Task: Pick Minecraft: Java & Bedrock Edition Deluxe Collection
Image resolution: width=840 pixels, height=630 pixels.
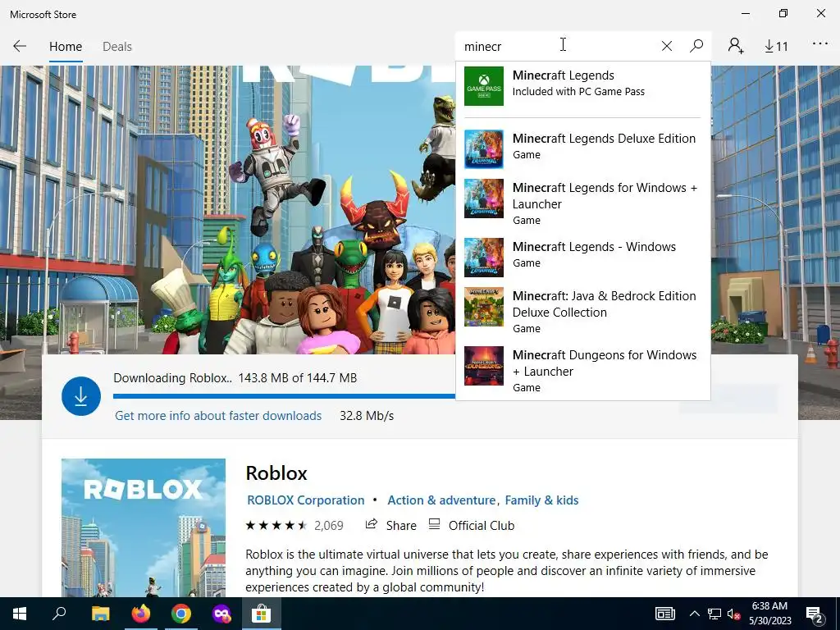Action: (x=583, y=312)
